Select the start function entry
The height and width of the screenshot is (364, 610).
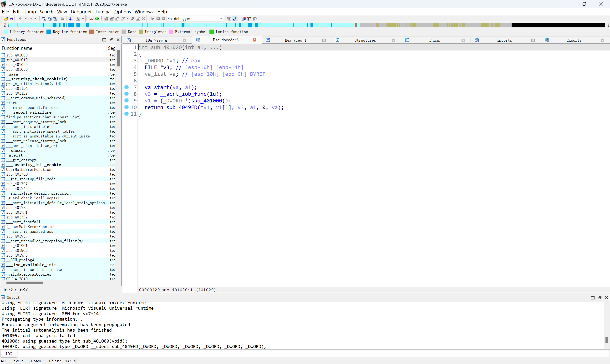pyautogui.click(x=58, y=103)
